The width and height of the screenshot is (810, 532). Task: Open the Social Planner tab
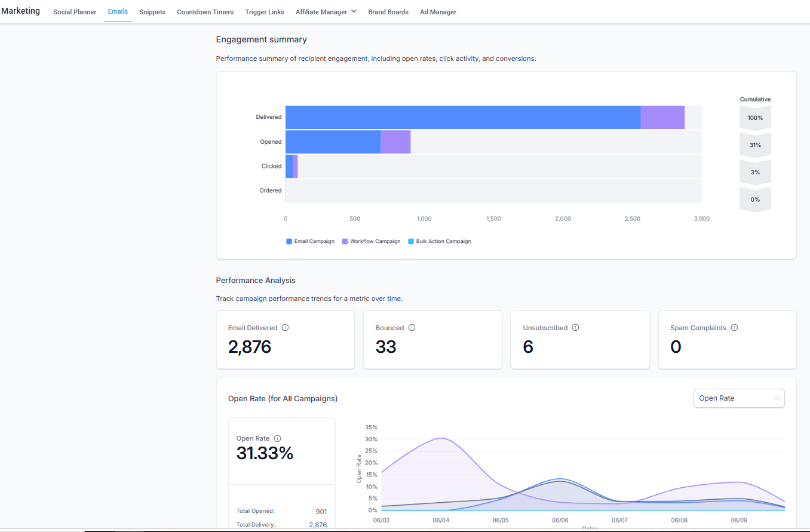tap(75, 12)
